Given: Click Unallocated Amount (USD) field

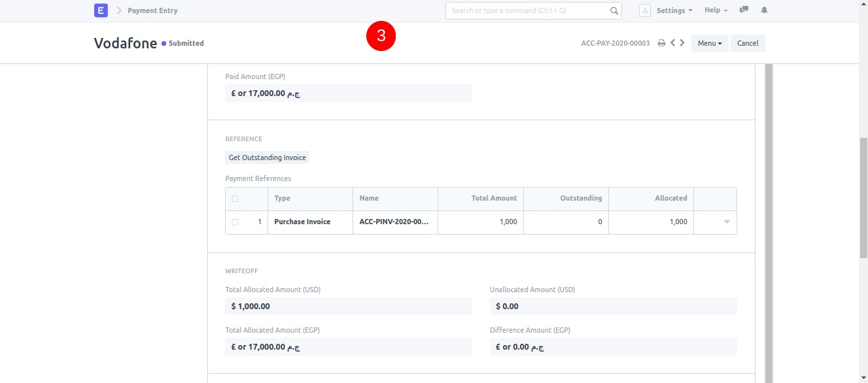Looking at the screenshot, I should pos(614,307).
